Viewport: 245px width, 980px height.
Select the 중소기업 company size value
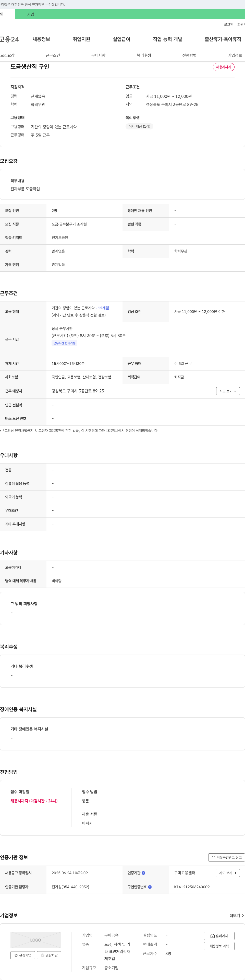pyautogui.click(x=111, y=968)
